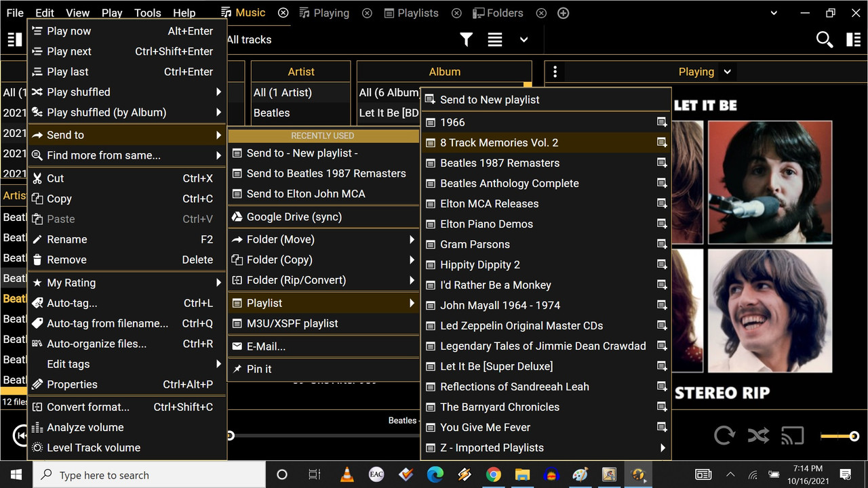Screen dimensions: 868x488
Task: Open the notification center icon
Action: click(x=846, y=474)
